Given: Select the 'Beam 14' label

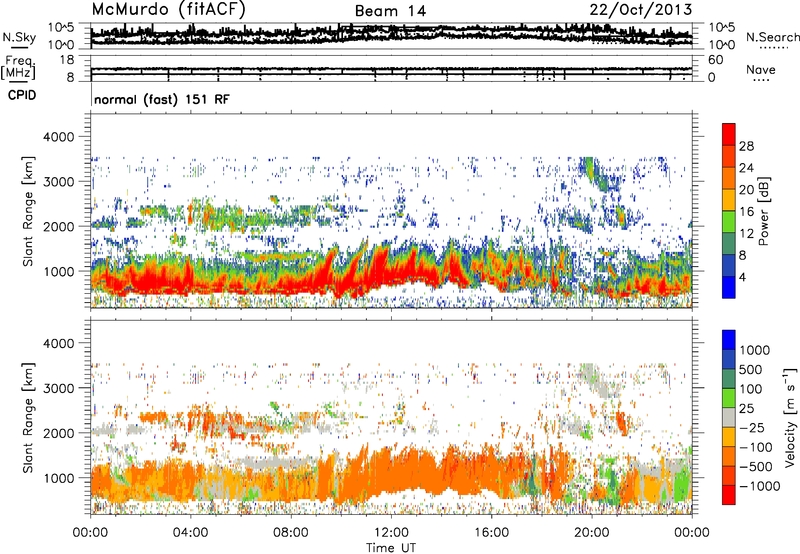Looking at the screenshot, I should [390, 11].
